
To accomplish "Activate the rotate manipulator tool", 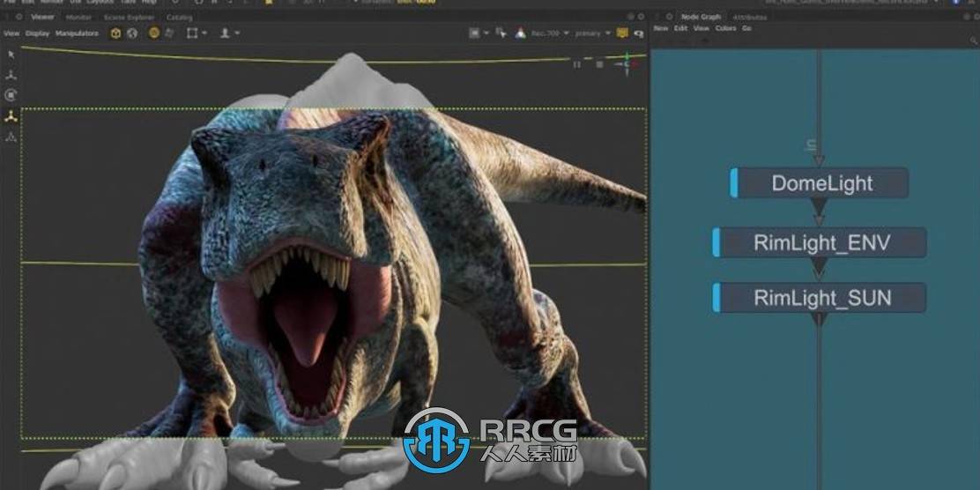I will (11, 95).
